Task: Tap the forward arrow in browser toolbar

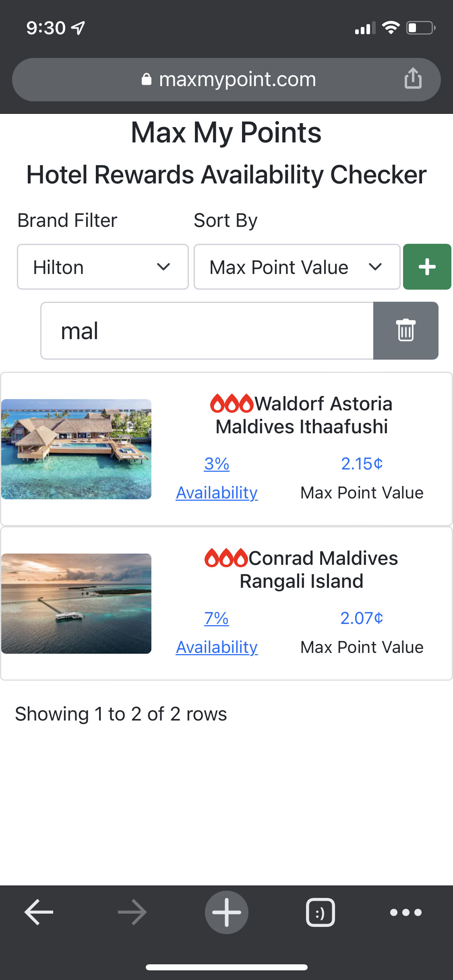Action: [132, 912]
